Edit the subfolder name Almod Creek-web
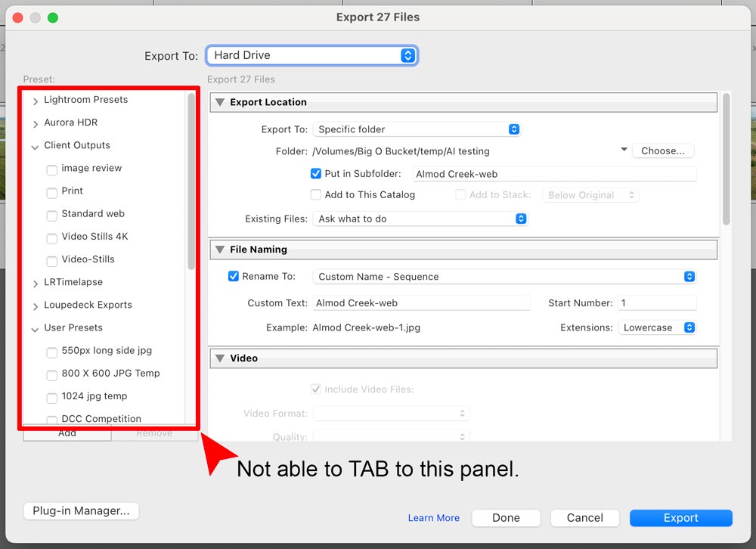The image size is (756, 549). click(x=554, y=174)
